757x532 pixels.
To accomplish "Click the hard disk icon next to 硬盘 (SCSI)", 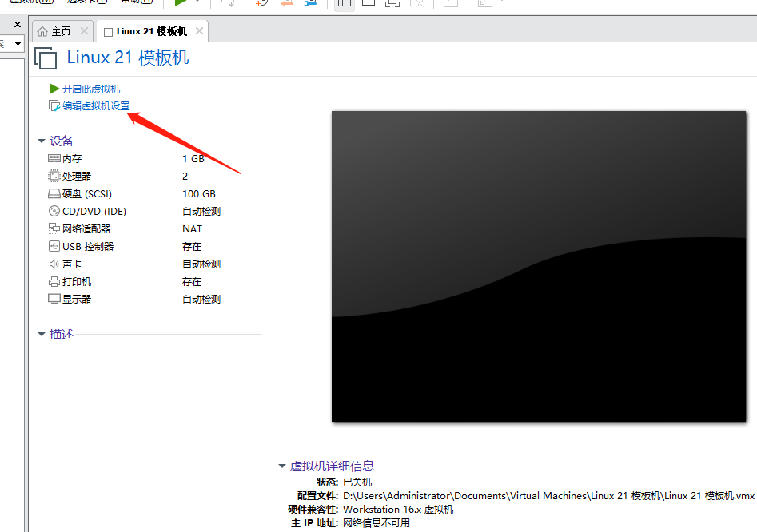I will point(54,193).
